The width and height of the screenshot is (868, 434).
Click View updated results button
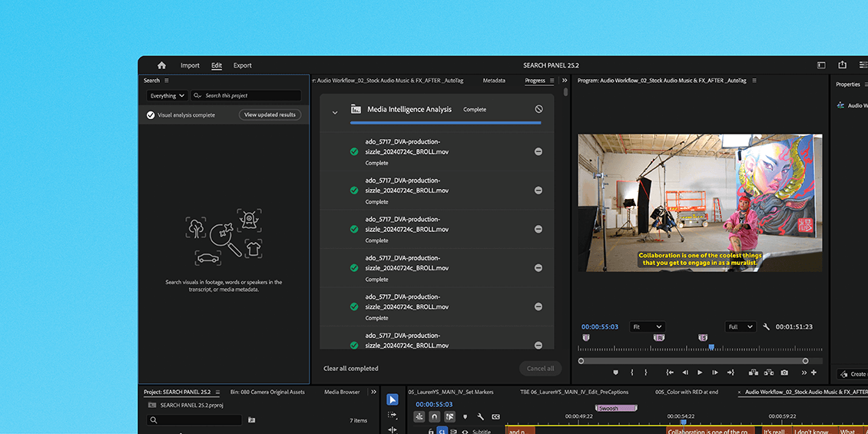coord(270,114)
